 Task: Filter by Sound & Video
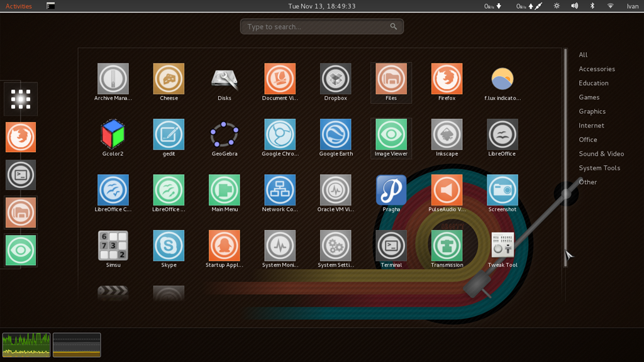tap(601, 153)
